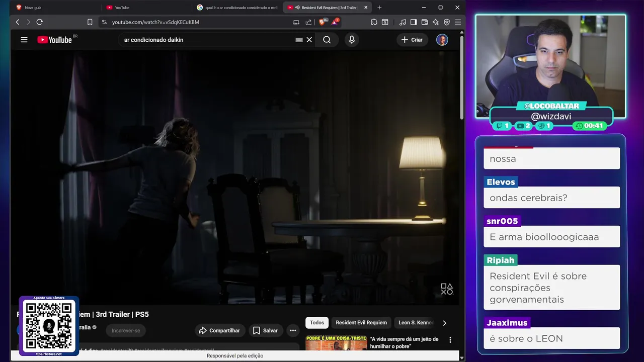Go back using browser back arrow
Screen dimensions: 644x362
click(x=18, y=22)
